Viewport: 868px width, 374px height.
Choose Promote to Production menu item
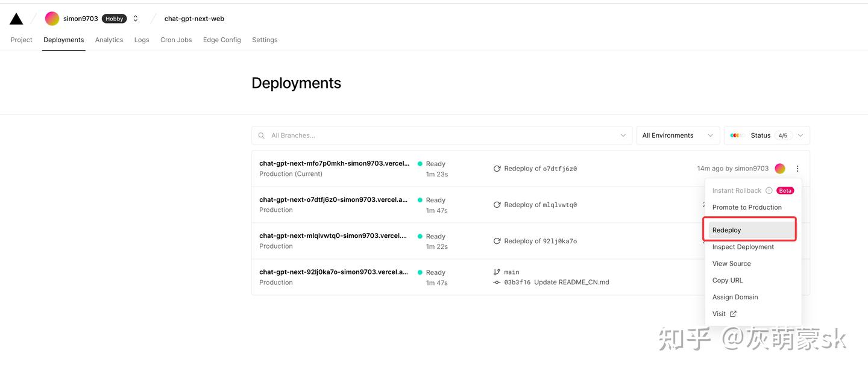[747, 207]
